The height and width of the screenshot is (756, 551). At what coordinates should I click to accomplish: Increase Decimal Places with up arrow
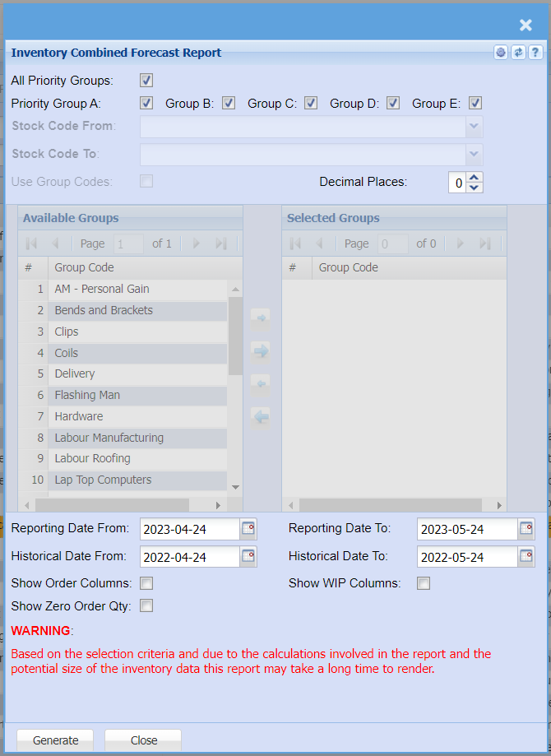coord(475,177)
